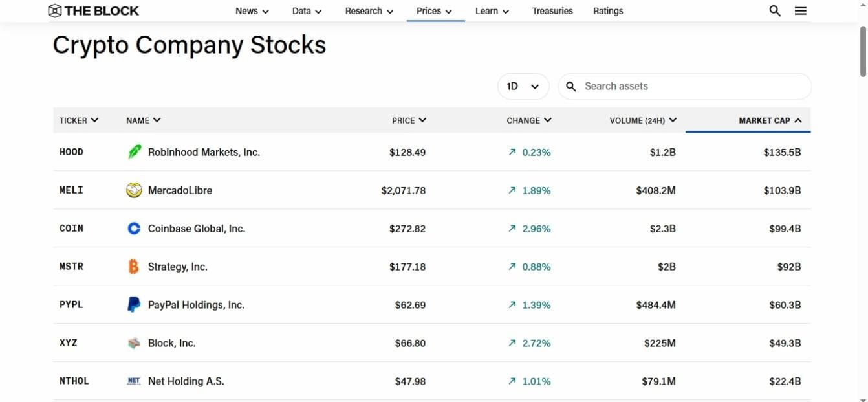Image resolution: width=868 pixels, height=402 pixels.
Task: Open the hamburger menu icon
Action: 801,10
